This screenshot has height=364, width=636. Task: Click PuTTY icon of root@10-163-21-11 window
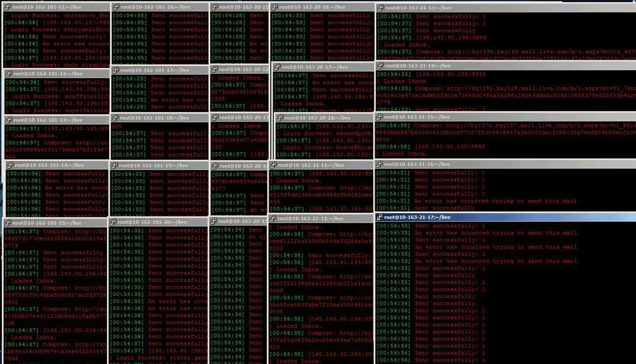point(273,165)
